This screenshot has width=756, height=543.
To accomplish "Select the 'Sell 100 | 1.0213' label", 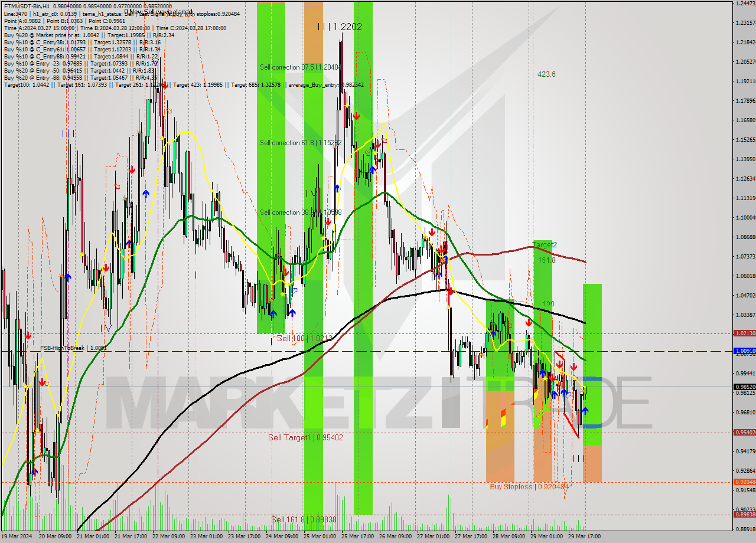I will click(x=305, y=338).
